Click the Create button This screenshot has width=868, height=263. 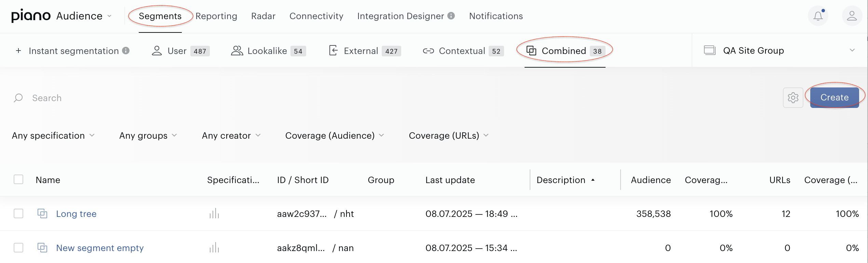[835, 97]
